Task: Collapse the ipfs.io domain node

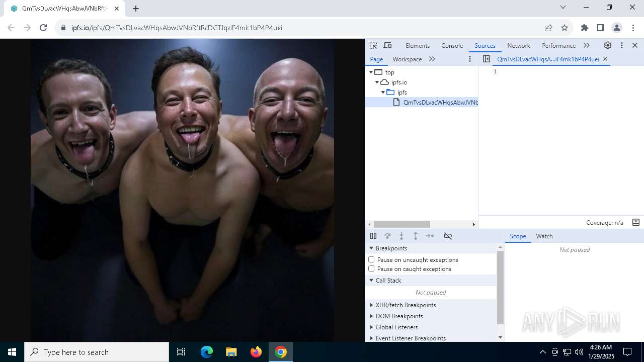Action: (x=377, y=82)
